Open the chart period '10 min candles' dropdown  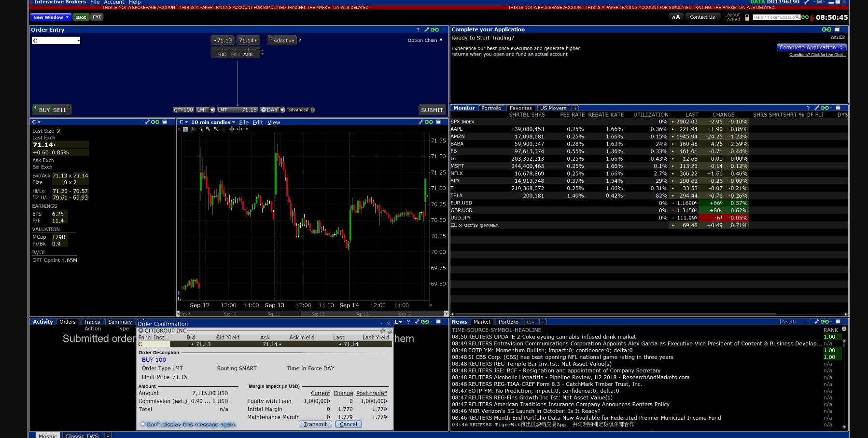tap(213, 123)
